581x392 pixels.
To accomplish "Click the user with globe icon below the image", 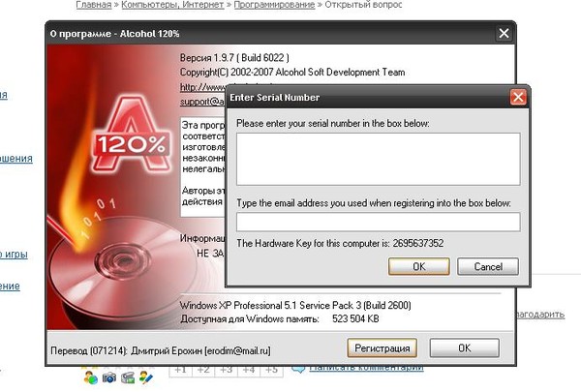I will click(91, 377).
